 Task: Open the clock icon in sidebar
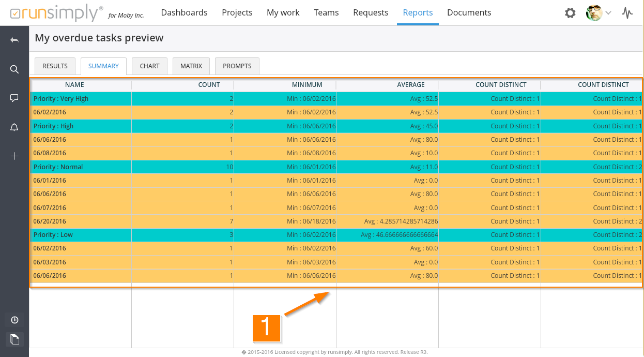click(14, 320)
